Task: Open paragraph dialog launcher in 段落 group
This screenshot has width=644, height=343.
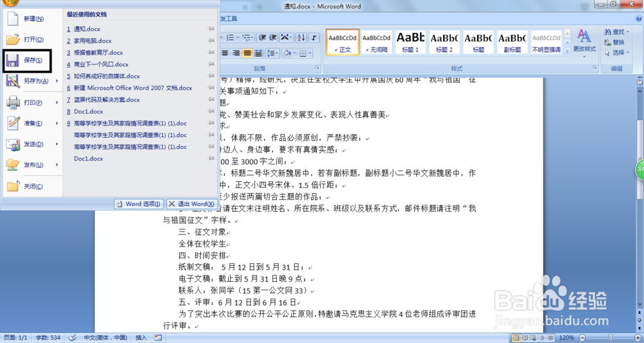Action: (317, 68)
